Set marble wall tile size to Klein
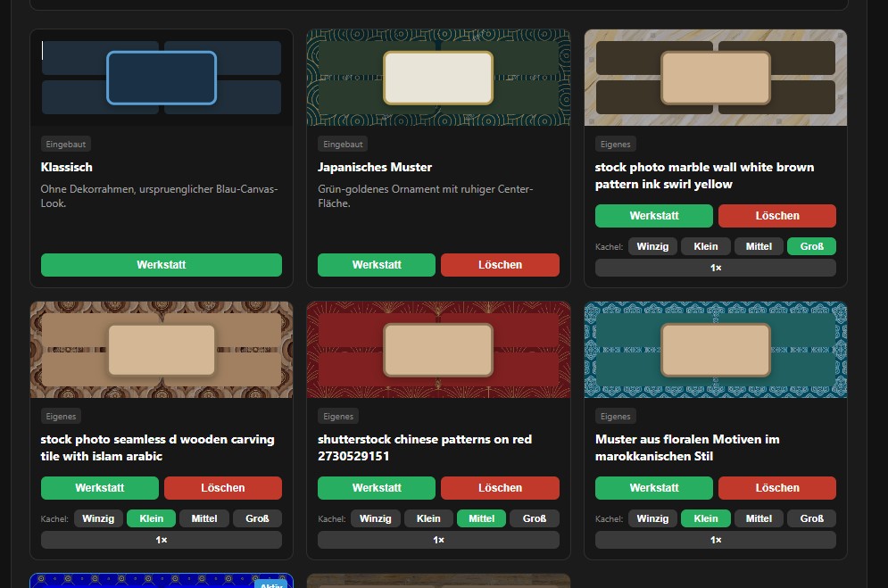Image resolution: width=888 pixels, height=588 pixels. tap(706, 247)
